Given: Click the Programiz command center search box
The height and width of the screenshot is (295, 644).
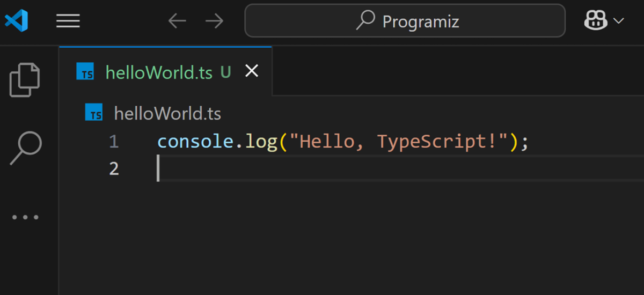Looking at the screenshot, I should [x=405, y=21].
